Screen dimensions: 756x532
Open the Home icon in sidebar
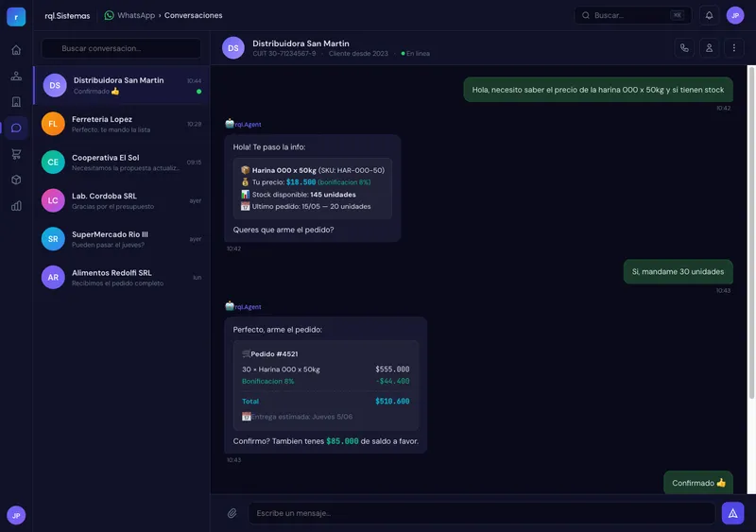[x=16, y=50]
